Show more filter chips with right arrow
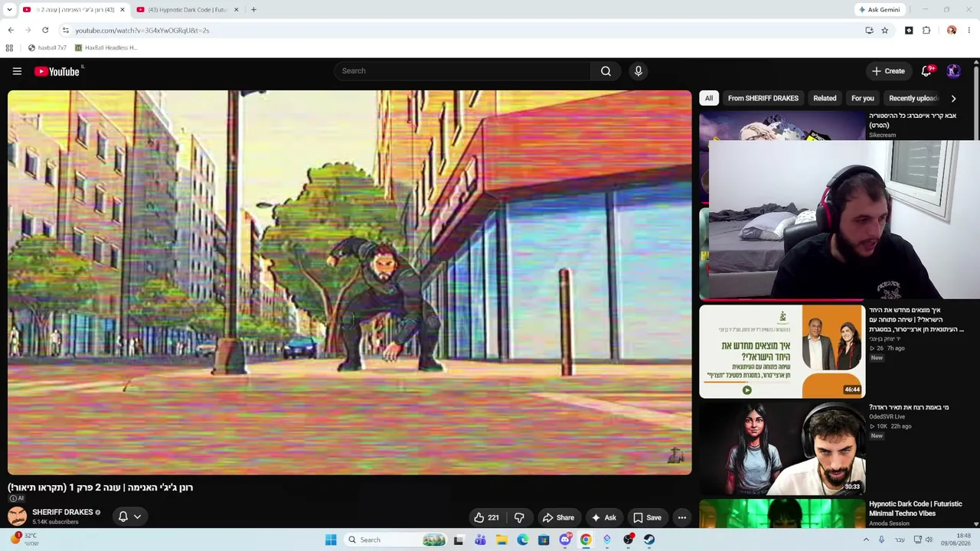980x551 pixels. coord(953,98)
